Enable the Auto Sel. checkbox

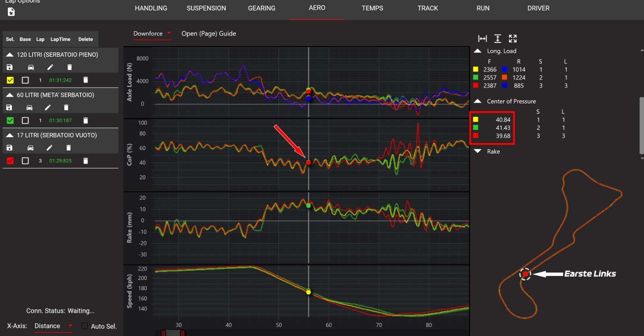(x=85, y=326)
